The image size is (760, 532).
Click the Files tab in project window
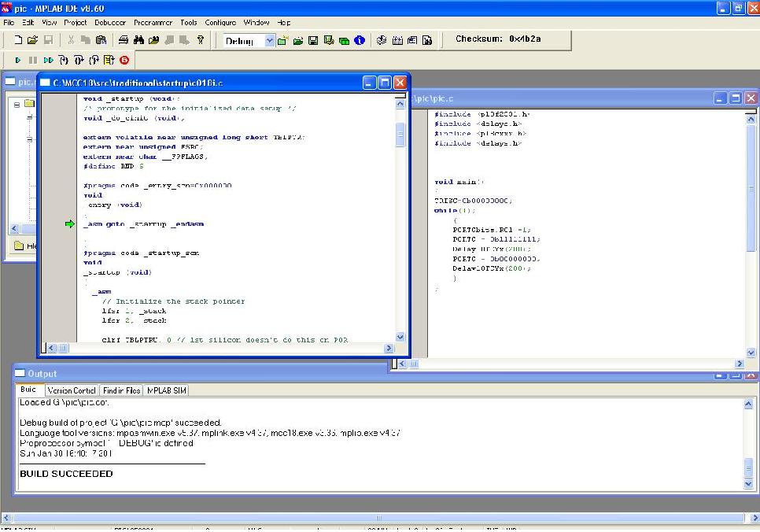[x=25, y=246]
